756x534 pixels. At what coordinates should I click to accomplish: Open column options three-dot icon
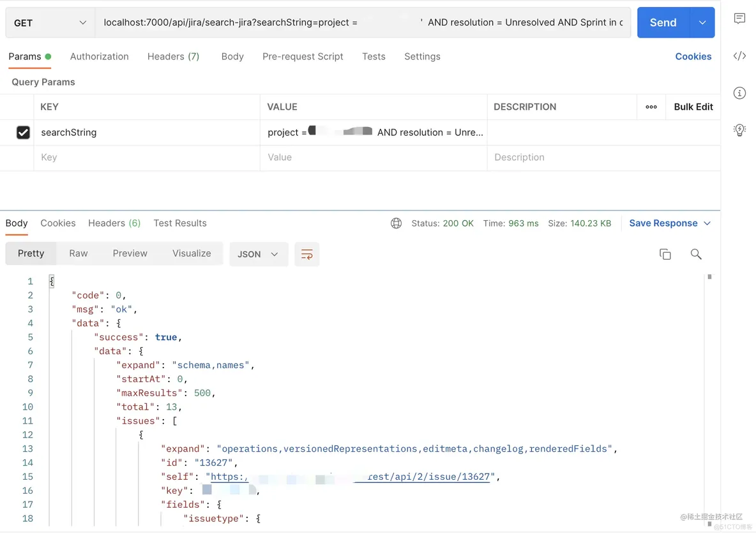coord(651,107)
